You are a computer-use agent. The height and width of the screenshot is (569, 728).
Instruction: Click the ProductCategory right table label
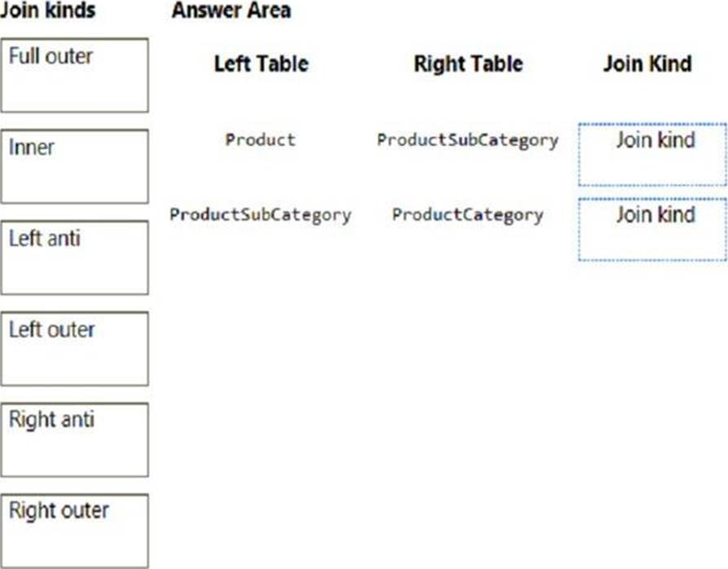(x=468, y=215)
